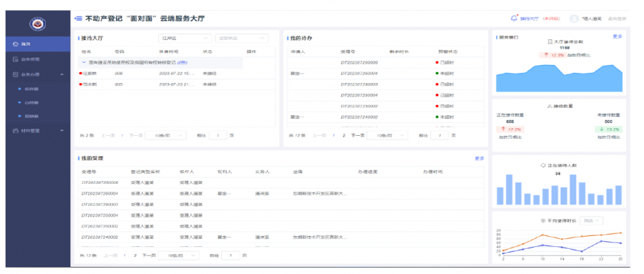Open the notification bell icon
The height and width of the screenshot is (274, 644).
pyautogui.click(x=514, y=18)
